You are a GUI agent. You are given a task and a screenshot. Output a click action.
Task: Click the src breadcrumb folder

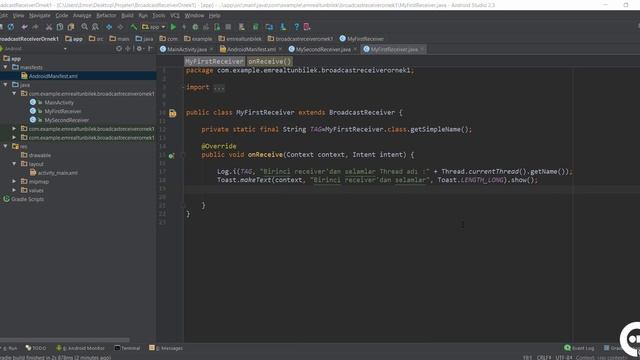[96, 39]
